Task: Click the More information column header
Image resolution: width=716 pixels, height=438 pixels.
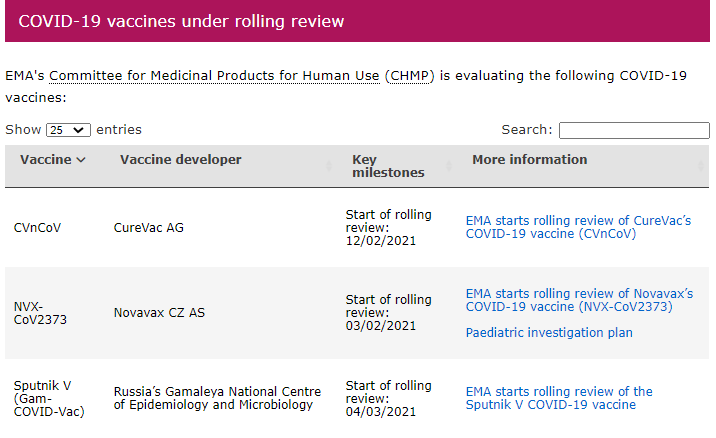Action: click(x=530, y=160)
